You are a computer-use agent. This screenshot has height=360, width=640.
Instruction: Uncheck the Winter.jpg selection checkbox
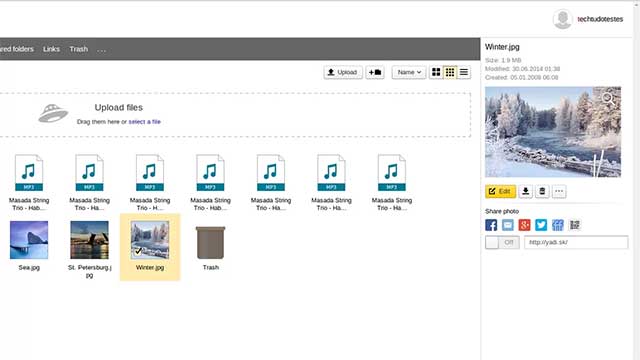(x=138, y=251)
